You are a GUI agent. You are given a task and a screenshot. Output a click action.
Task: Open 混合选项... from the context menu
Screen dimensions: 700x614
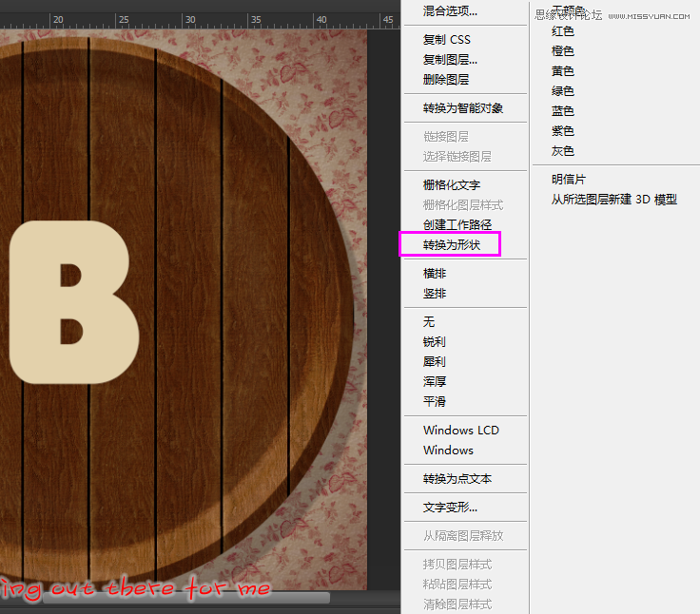pyautogui.click(x=450, y=10)
